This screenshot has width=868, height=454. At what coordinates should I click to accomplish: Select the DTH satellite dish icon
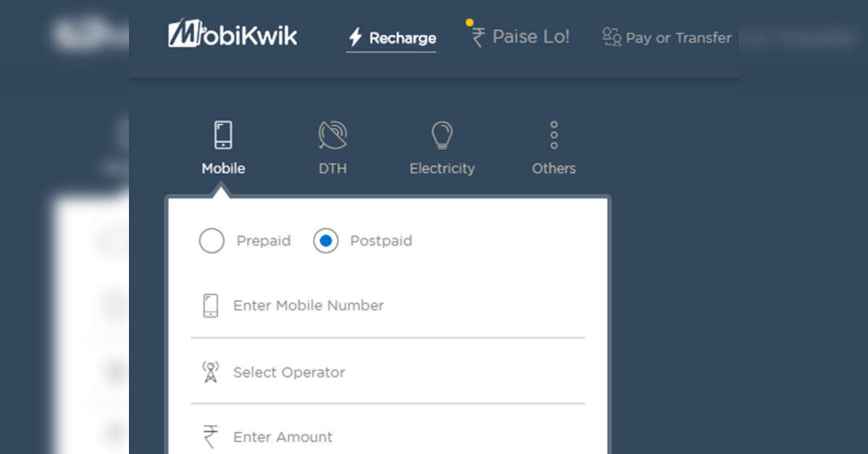tap(333, 135)
